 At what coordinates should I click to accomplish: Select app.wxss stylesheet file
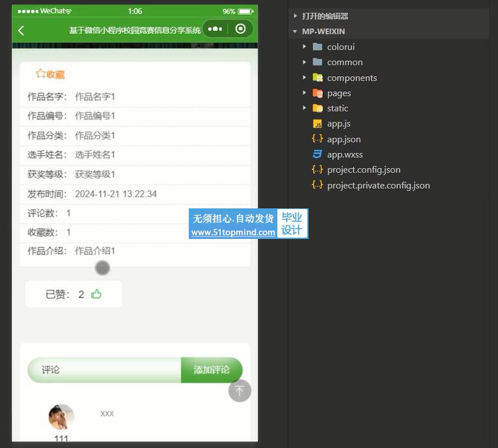coord(344,155)
